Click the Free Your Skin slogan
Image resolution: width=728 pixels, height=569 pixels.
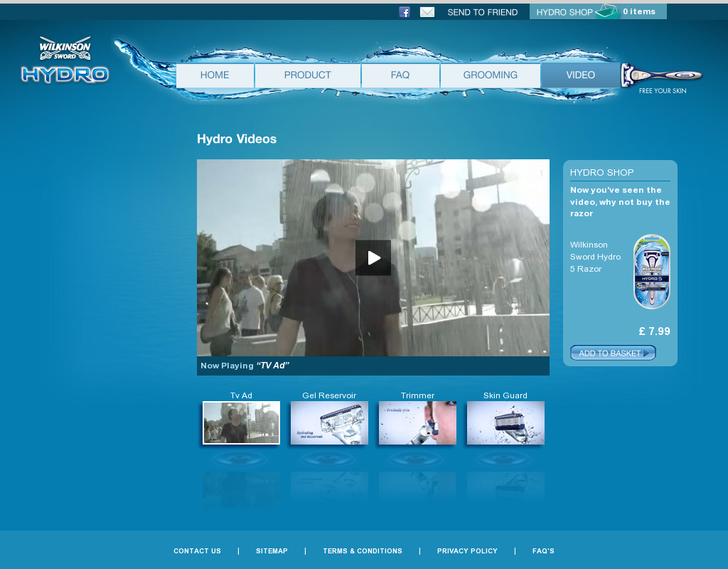coord(663,90)
